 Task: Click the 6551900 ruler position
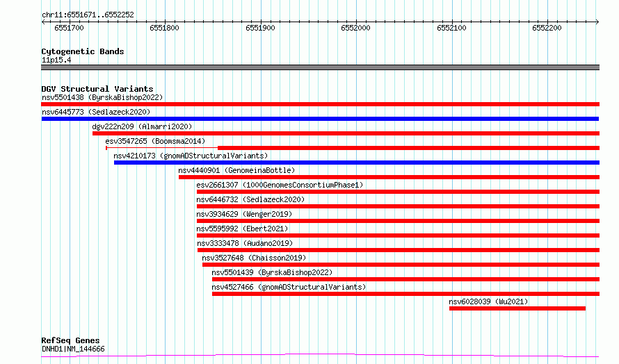point(260,28)
